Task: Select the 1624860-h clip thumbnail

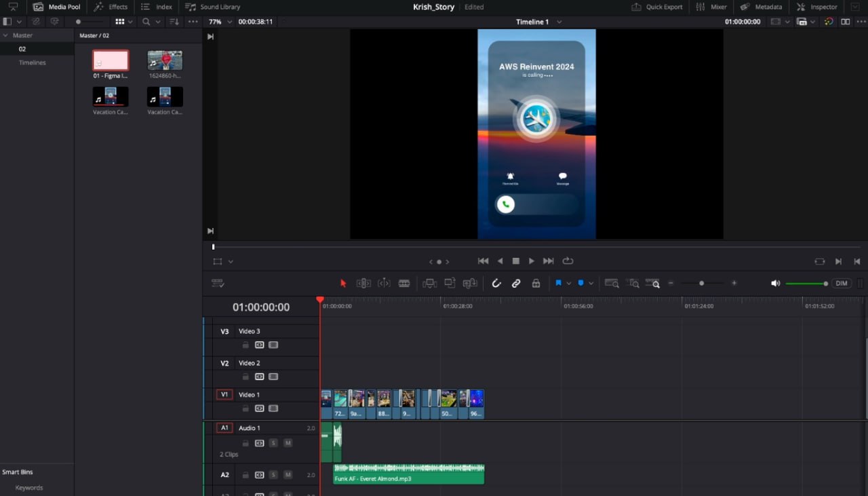Action: pyautogui.click(x=165, y=60)
